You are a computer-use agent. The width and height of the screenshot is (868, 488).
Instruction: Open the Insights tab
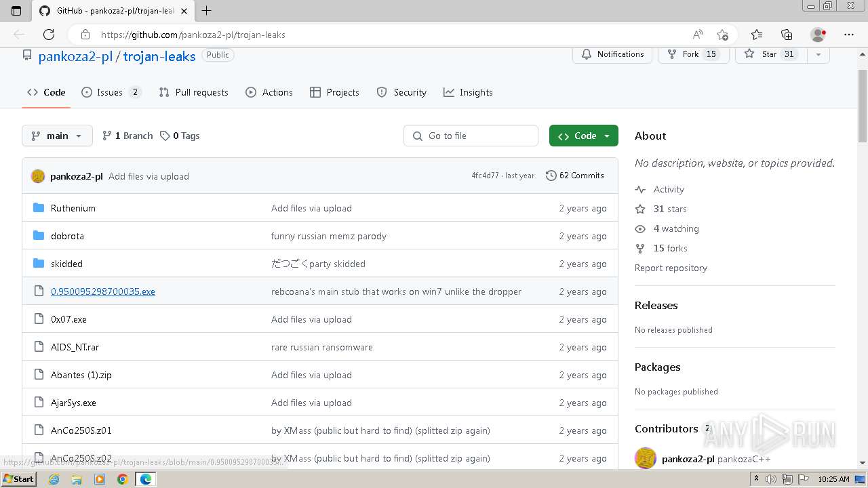pos(468,92)
